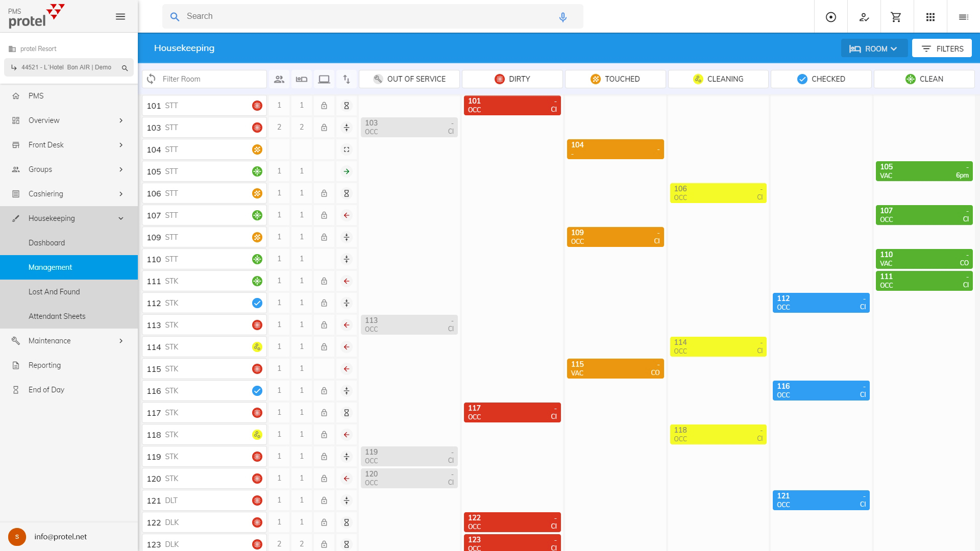The height and width of the screenshot is (551, 980).
Task: Click the sort arrows column header icon
Action: tap(347, 79)
